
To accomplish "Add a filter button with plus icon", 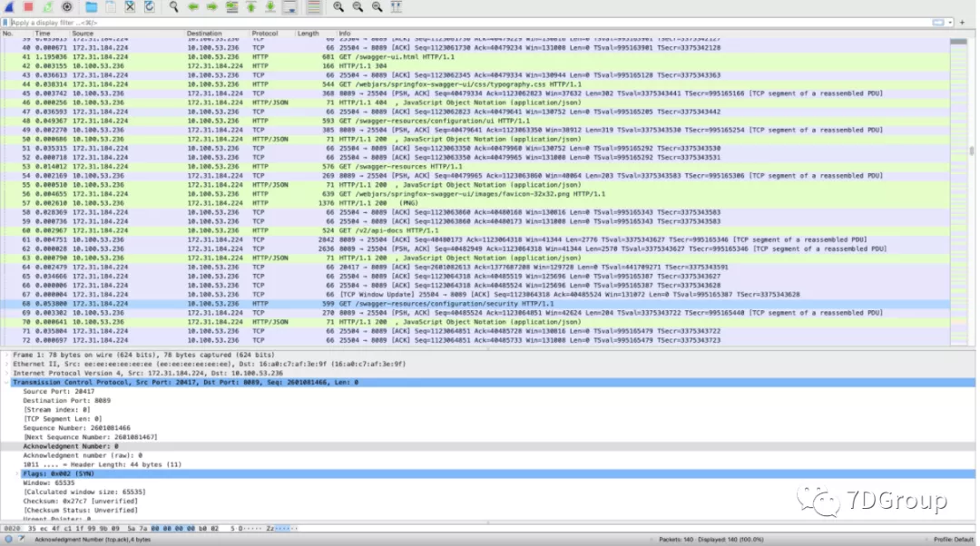I will (x=963, y=23).
